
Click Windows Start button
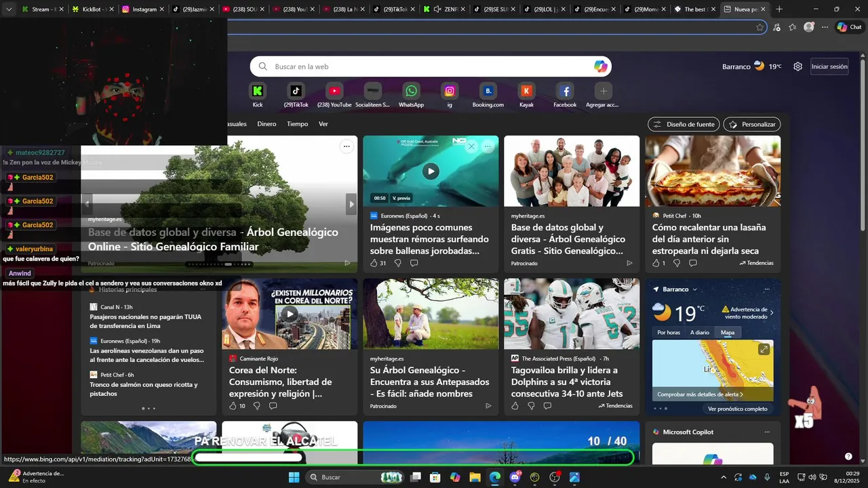[294, 477]
